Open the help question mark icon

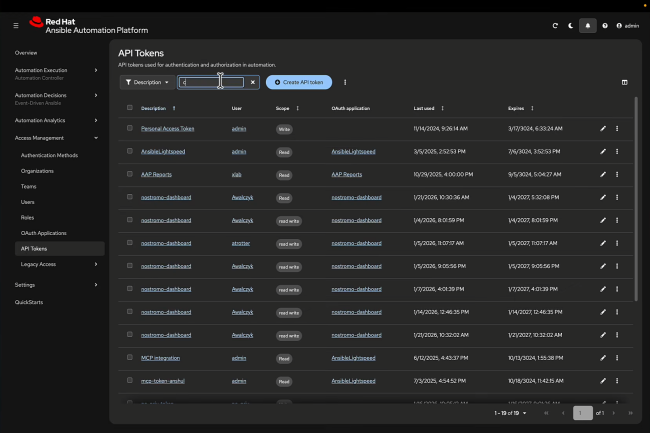click(x=605, y=26)
